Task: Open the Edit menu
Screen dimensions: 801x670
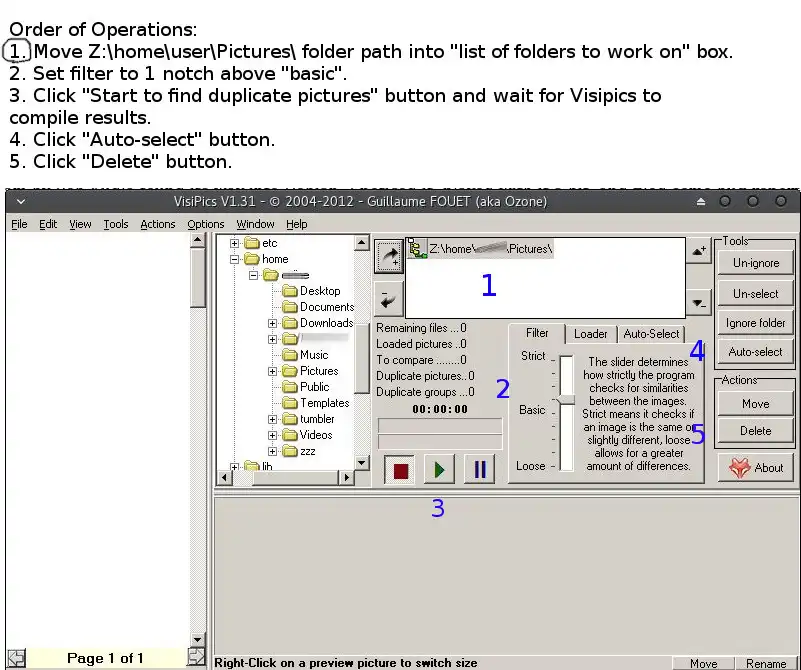Action: (x=48, y=224)
